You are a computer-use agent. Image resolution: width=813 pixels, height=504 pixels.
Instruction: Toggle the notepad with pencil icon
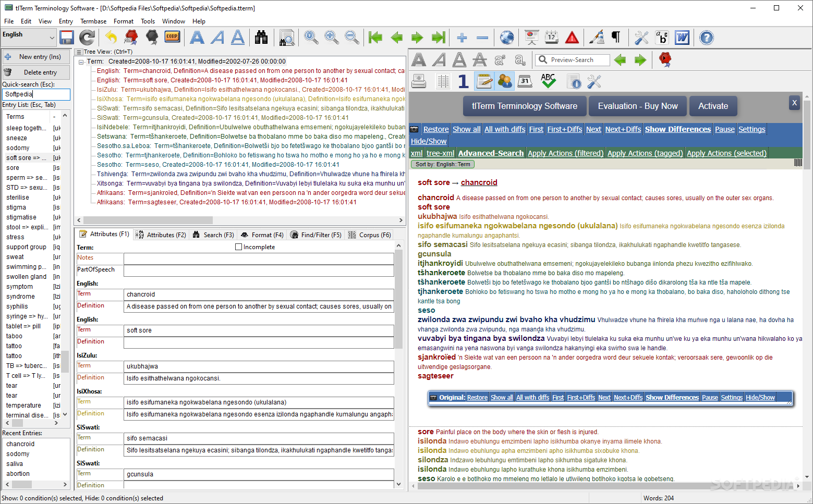484,81
